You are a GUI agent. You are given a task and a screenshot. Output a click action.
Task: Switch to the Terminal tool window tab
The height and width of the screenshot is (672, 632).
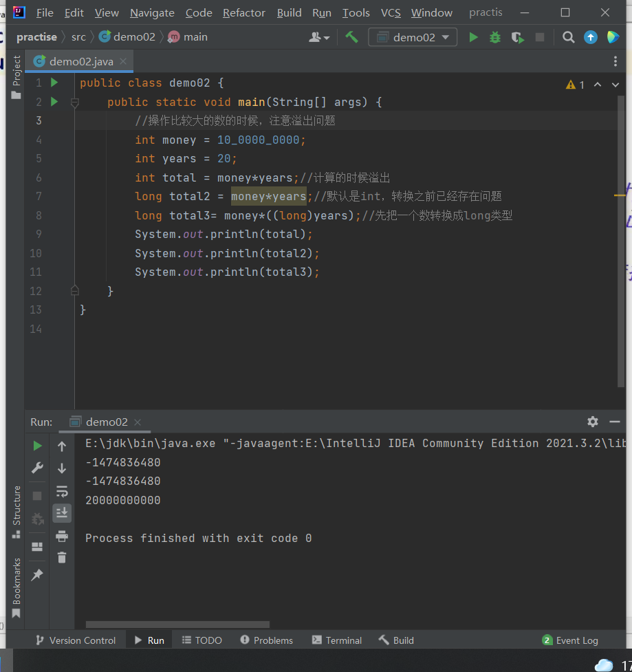point(337,640)
